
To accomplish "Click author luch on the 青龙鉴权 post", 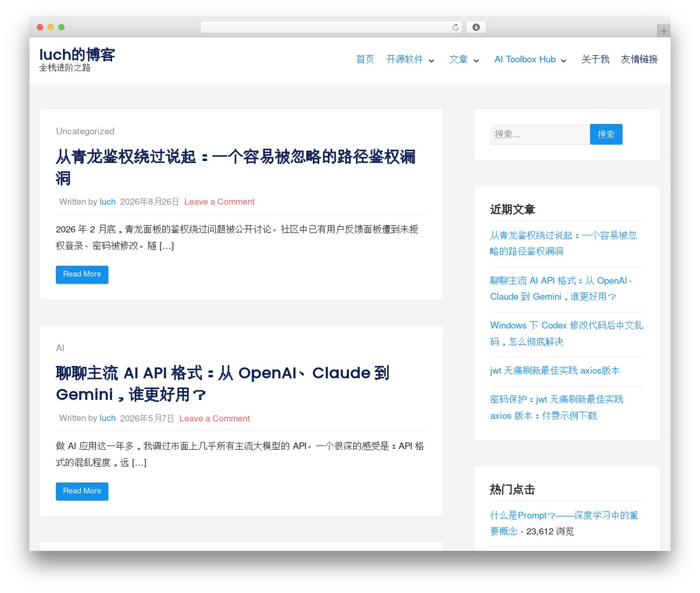I will click(108, 202).
